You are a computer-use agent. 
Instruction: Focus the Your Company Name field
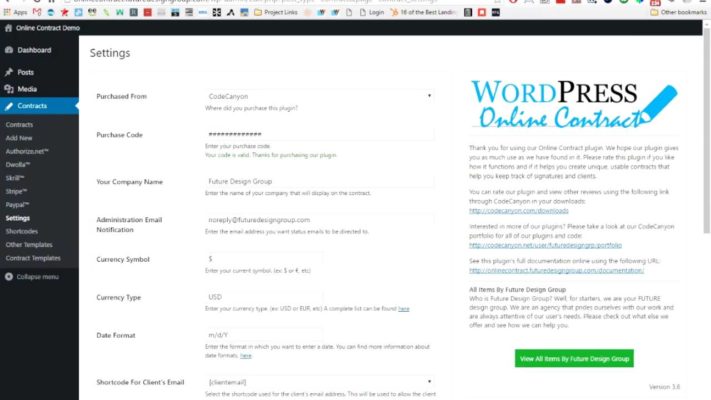pyautogui.click(x=320, y=181)
